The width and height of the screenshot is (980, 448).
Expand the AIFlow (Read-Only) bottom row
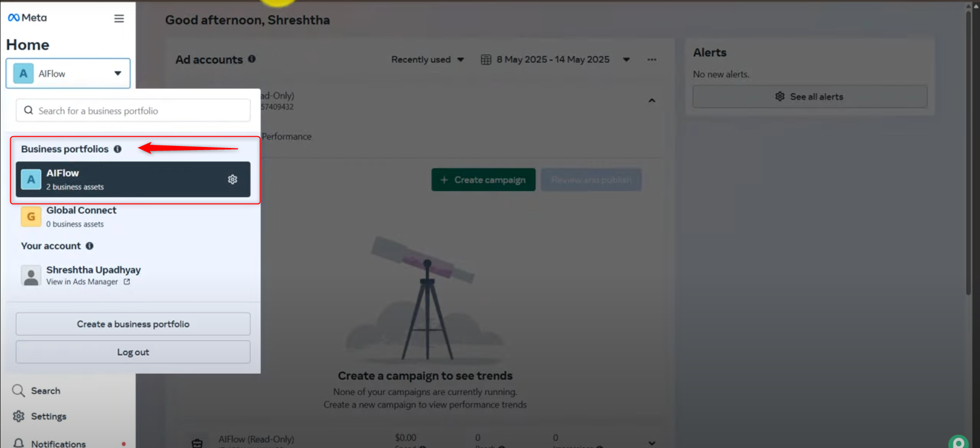[652, 443]
